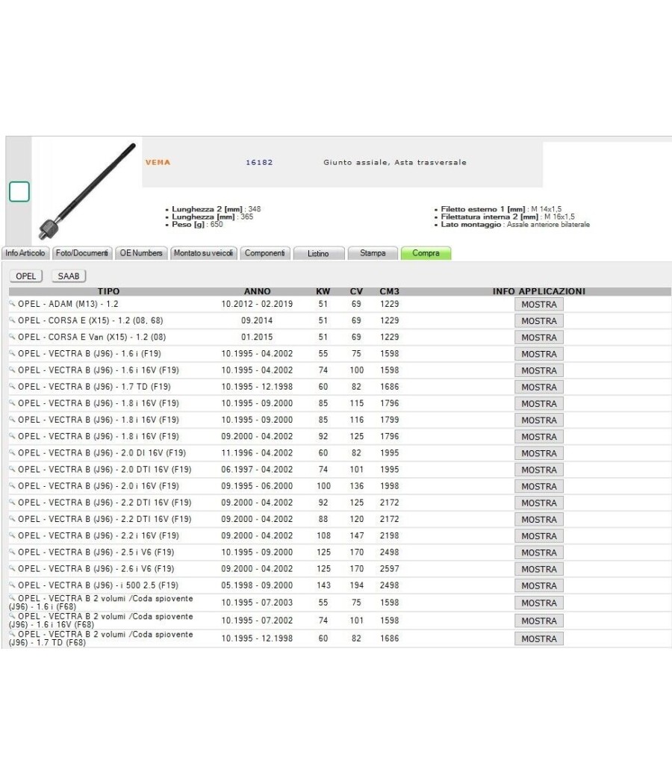Click magnifier icon for VECTRA B 1.7 TD (F19)
The width and height of the screenshot is (672, 784).
pos(12,386)
